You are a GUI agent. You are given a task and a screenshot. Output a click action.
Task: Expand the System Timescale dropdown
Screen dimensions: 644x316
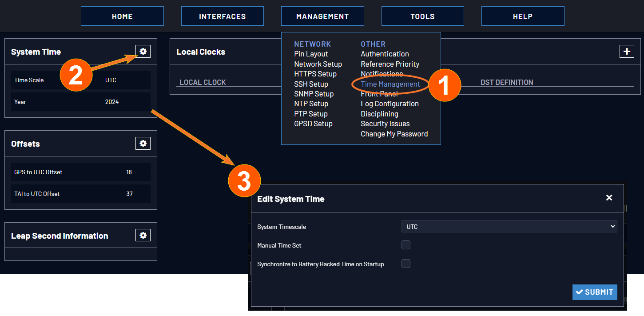click(509, 227)
